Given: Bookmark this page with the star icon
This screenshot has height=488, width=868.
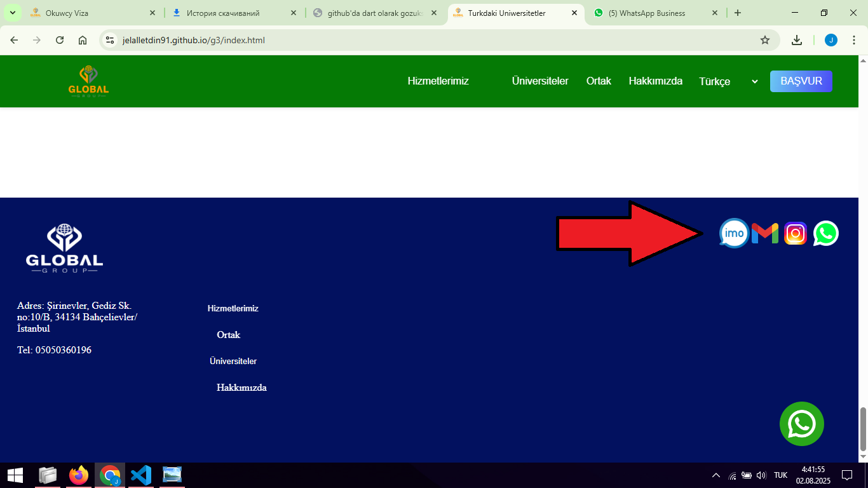Looking at the screenshot, I should (x=765, y=40).
